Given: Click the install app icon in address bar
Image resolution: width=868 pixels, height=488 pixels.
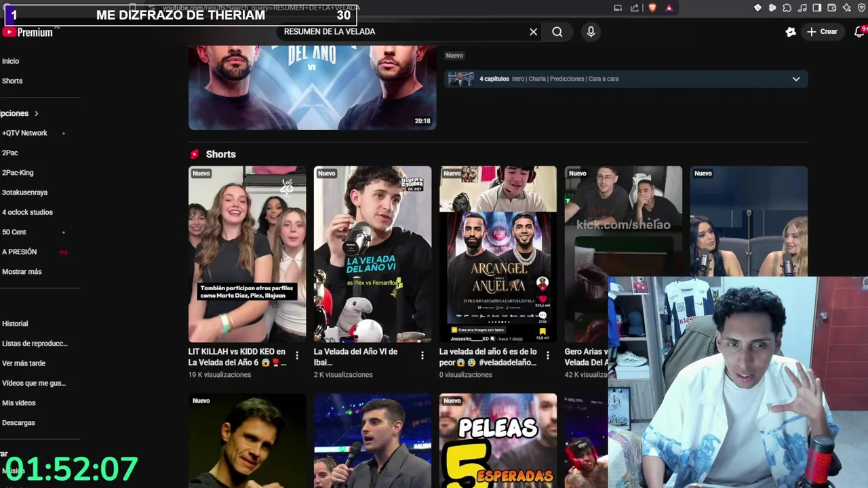Looking at the screenshot, I should click(618, 7).
